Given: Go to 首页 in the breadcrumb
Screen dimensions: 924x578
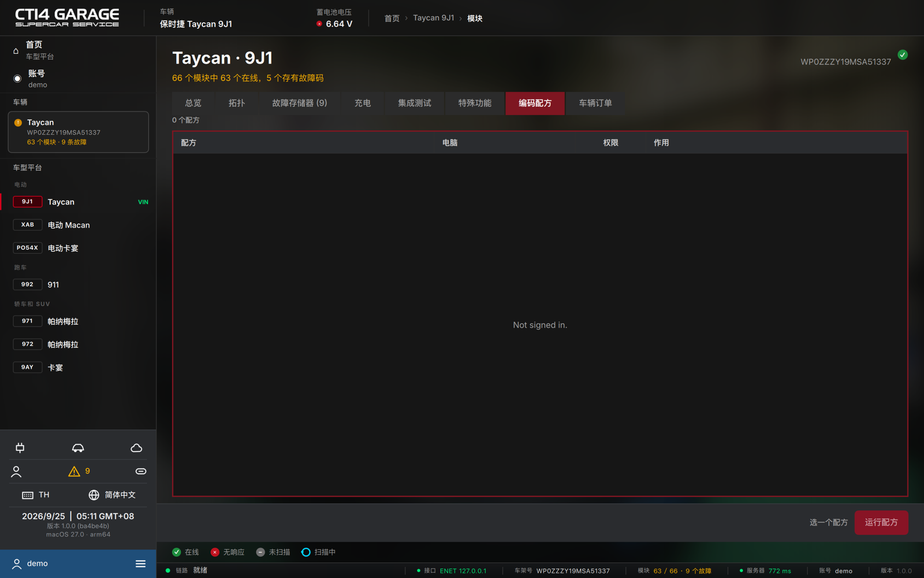Looking at the screenshot, I should click(392, 18).
